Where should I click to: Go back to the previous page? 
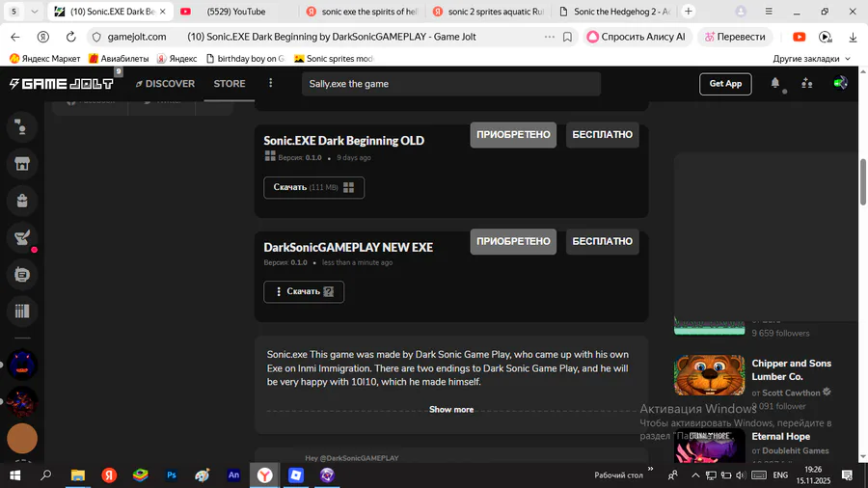[15, 37]
